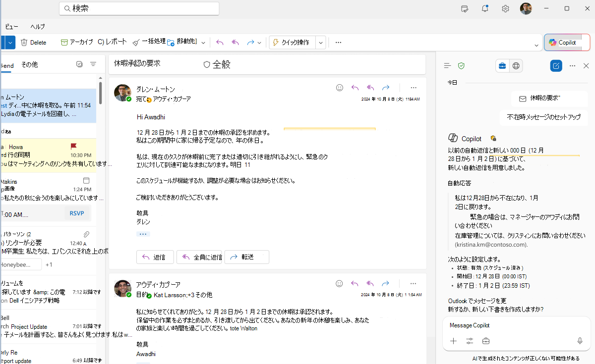Image resolution: width=595 pixels, height=364 pixels.
Task: Click the 返信 reply button
Action: click(155, 257)
